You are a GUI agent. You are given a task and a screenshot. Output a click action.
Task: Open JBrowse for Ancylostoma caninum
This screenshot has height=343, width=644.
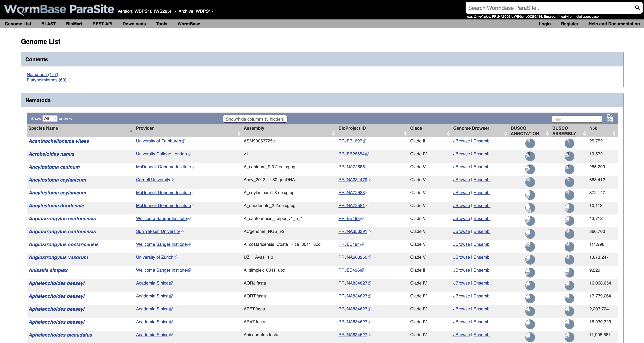coord(461,167)
